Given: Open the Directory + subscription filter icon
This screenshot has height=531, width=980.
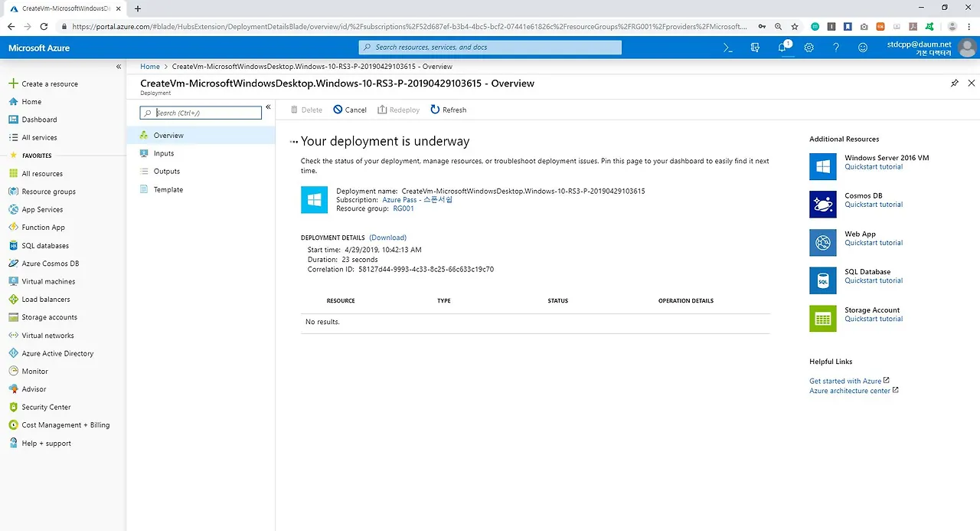Looking at the screenshot, I should tap(756, 48).
